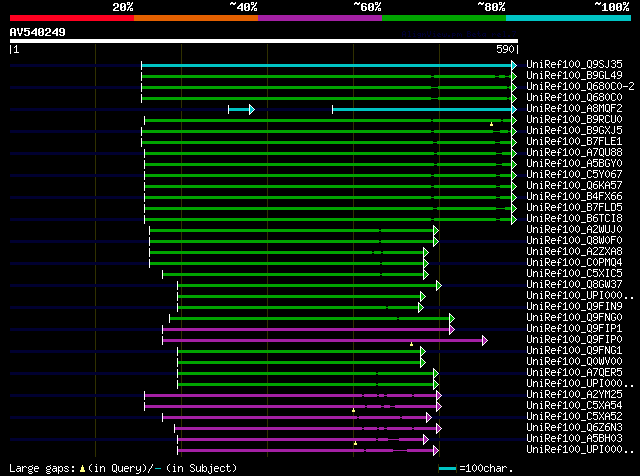Select the UniRef100_B4FX66 label
The width and height of the screenshot is (640, 476).
(574, 196)
